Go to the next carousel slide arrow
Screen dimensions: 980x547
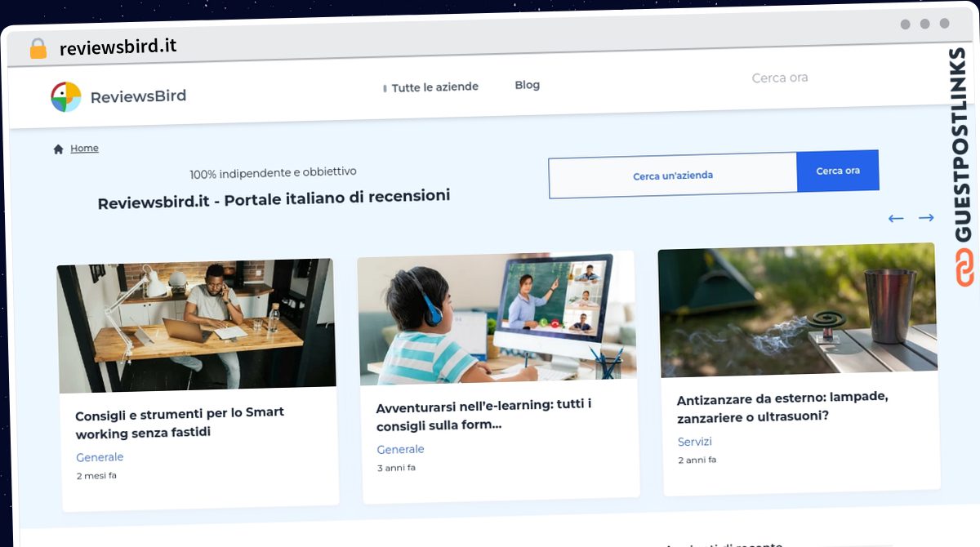pyautogui.click(x=926, y=218)
